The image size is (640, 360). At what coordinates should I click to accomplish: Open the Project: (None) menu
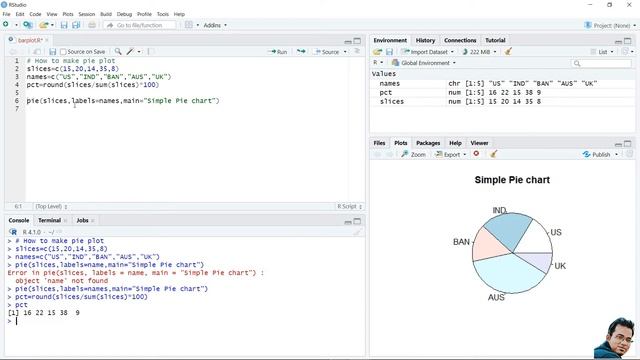coord(611,25)
